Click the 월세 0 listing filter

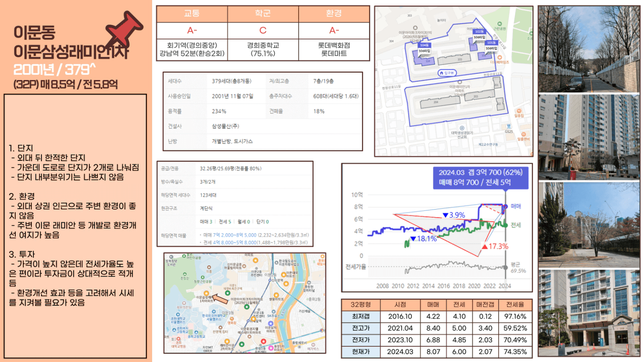click(x=244, y=221)
